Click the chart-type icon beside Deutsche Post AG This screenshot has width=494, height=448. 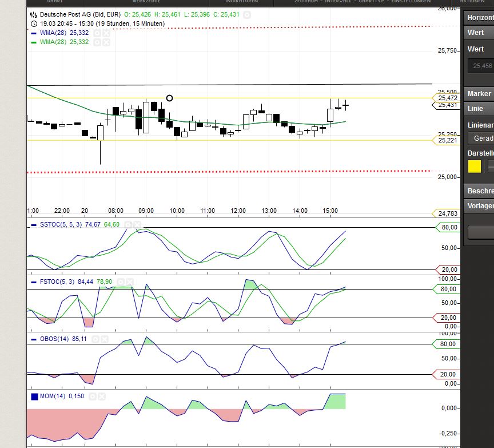click(x=33, y=14)
